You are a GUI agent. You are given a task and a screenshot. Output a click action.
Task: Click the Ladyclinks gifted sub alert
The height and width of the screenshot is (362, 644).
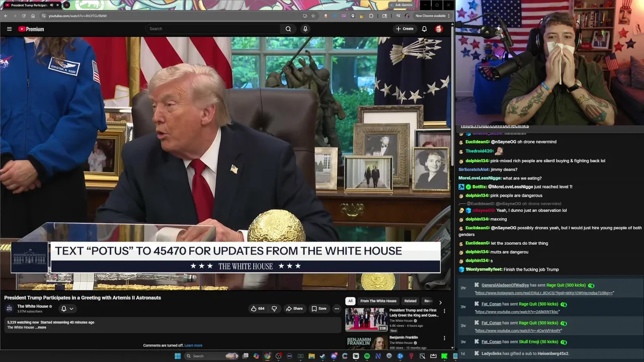525,353
